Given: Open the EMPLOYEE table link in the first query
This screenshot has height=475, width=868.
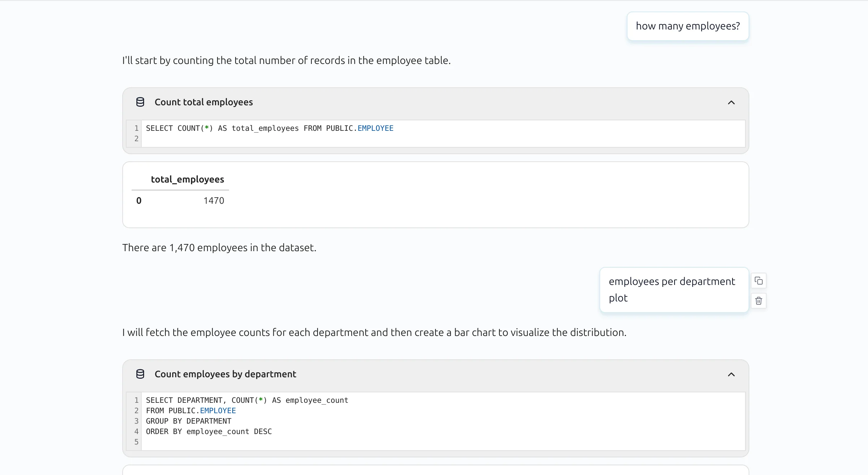Looking at the screenshot, I should coord(375,128).
